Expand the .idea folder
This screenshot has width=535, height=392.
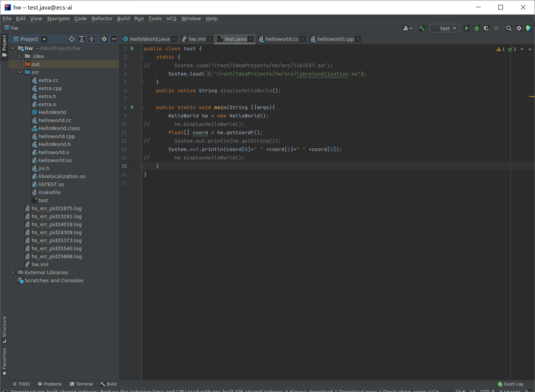(19, 56)
